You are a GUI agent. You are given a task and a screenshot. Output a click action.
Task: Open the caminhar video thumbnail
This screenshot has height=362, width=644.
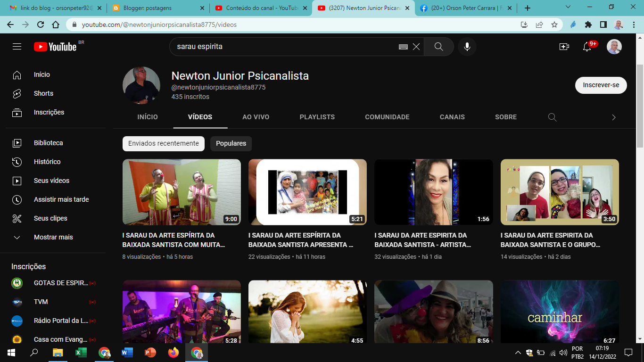tap(560, 312)
